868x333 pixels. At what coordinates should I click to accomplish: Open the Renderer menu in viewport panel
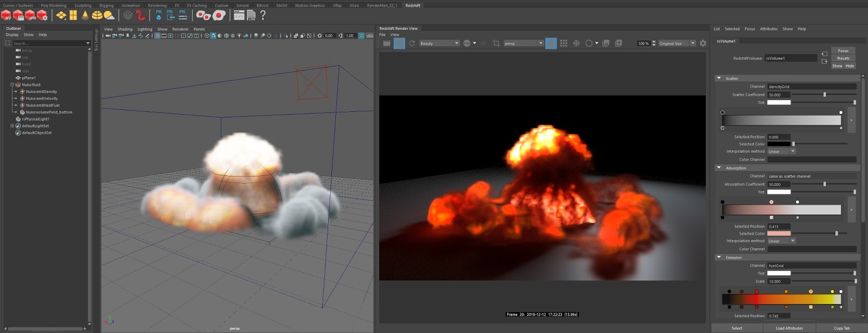click(181, 29)
